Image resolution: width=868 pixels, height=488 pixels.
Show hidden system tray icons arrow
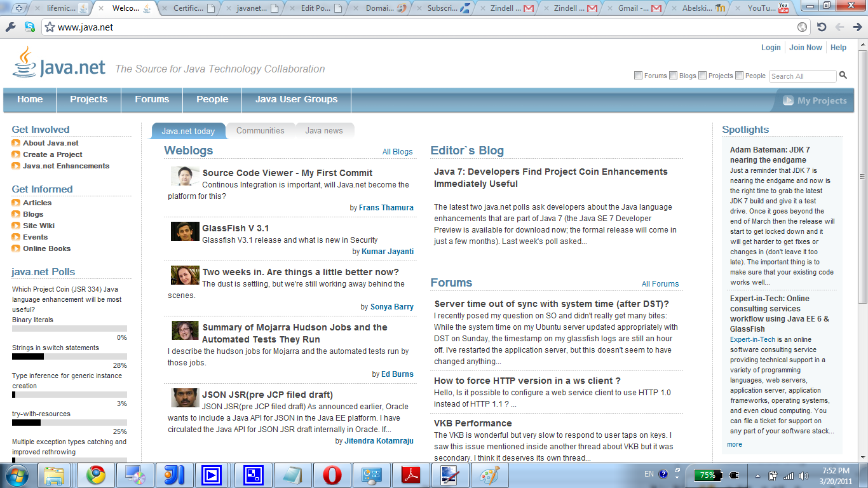tap(757, 475)
